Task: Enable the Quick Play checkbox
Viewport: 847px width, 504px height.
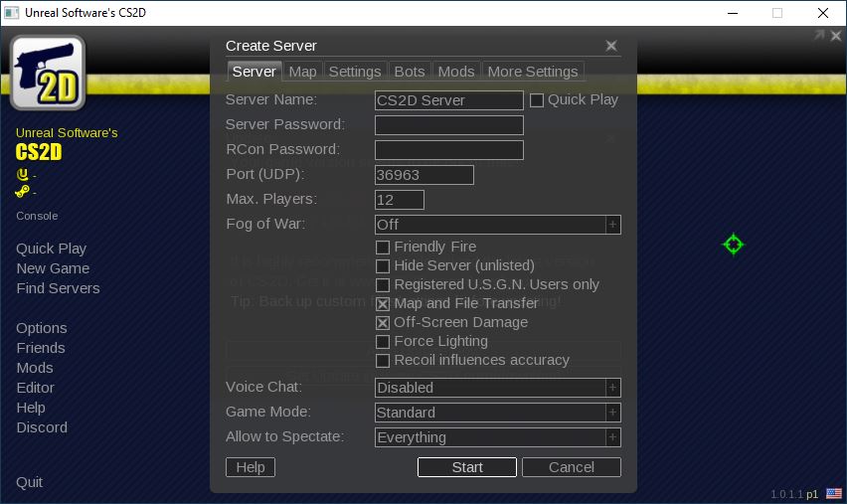Action: (x=537, y=100)
